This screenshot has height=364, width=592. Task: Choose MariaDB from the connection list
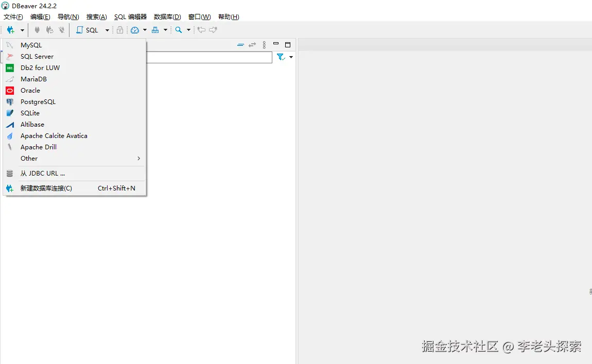(x=74, y=79)
